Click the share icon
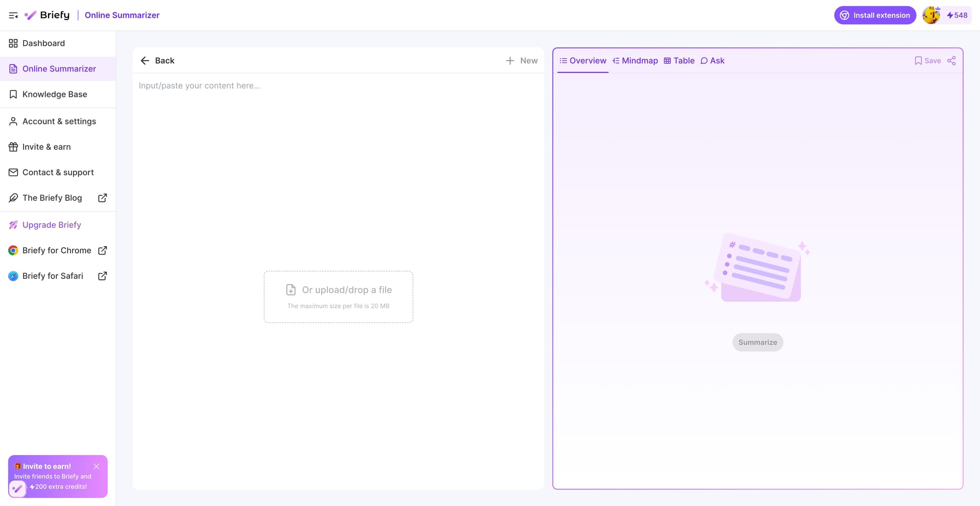Image resolution: width=980 pixels, height=506 pixels. [x=952, y=61]
